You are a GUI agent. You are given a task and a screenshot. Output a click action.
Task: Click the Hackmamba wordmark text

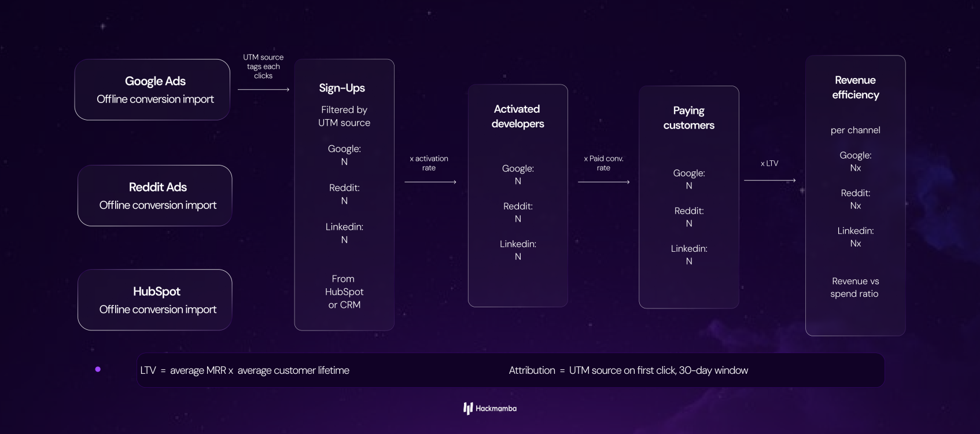496,409
